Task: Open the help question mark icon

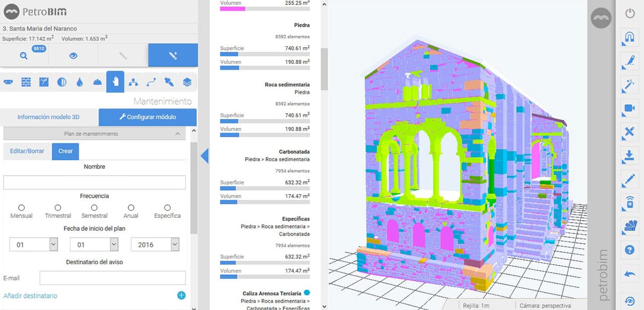Action: [630, 250]
